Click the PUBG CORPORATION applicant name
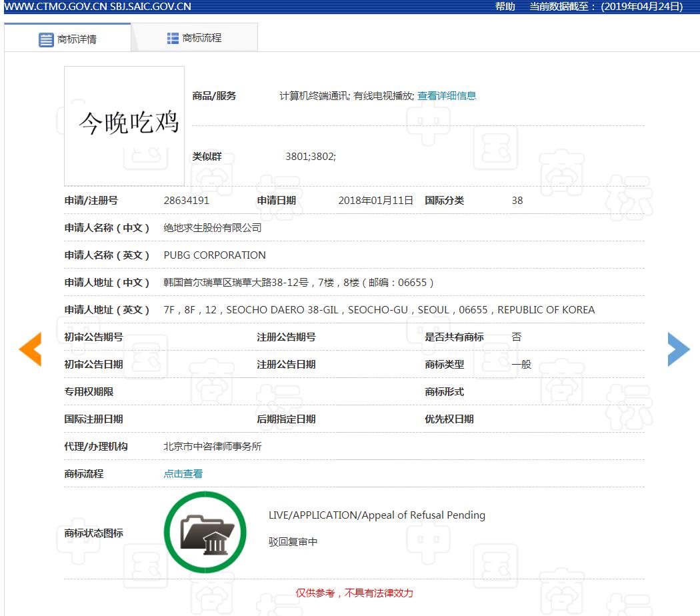Image resolution: width=700 pixels, height=616 pixels. (x=215, y=255)
